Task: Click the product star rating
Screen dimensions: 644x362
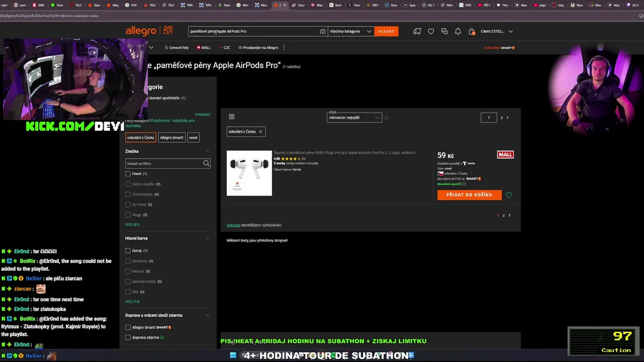Action: tap(290, 158)
